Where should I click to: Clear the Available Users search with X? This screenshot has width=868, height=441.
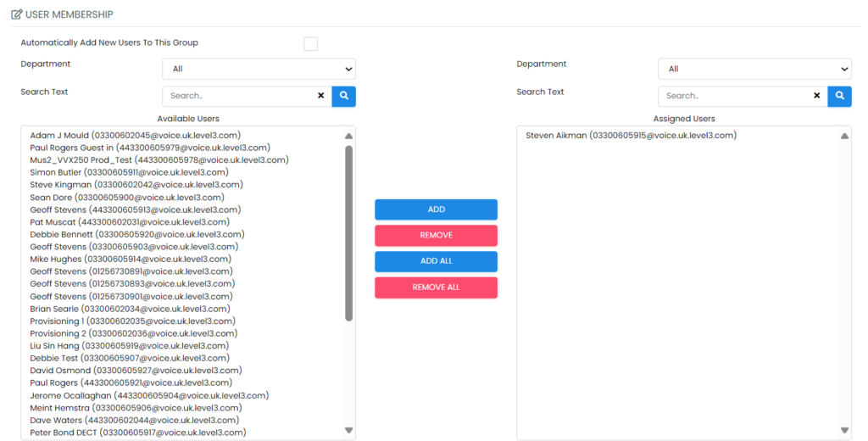tap(320, 96)
